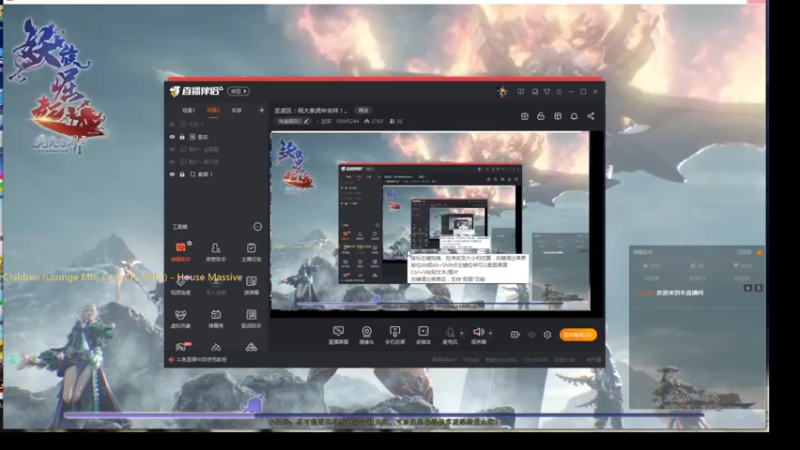This screenshot has height=450, width=800.
Task: Open recording via the camera-plus icon
Action: coord(515,335)
